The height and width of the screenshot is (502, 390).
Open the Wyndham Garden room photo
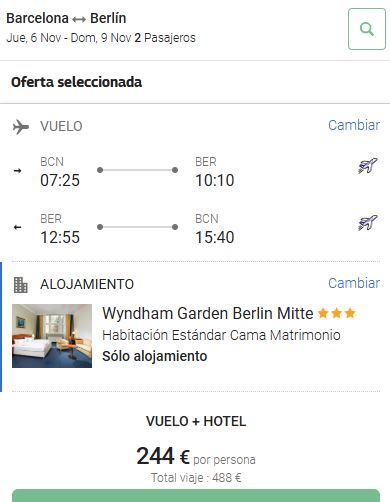(52, 336)
